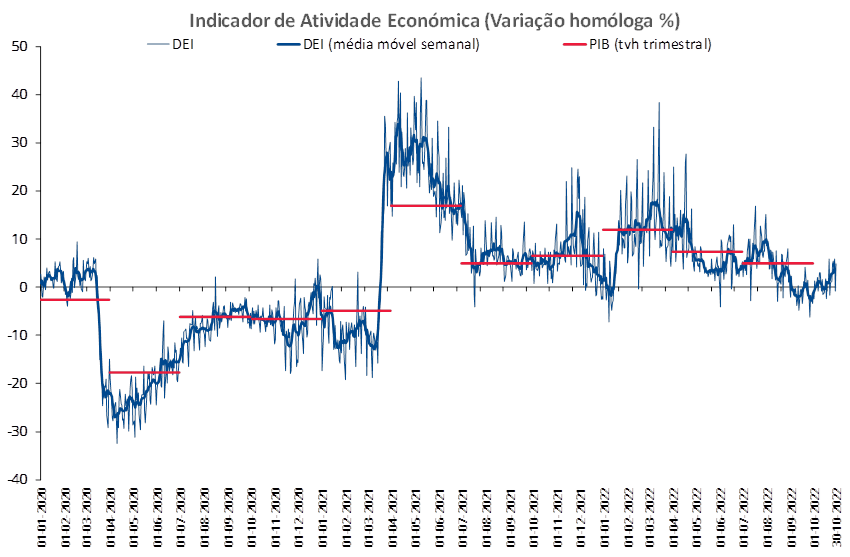
Task: Click the 50 label on the vertical axis
Action: tap(19, 47)
